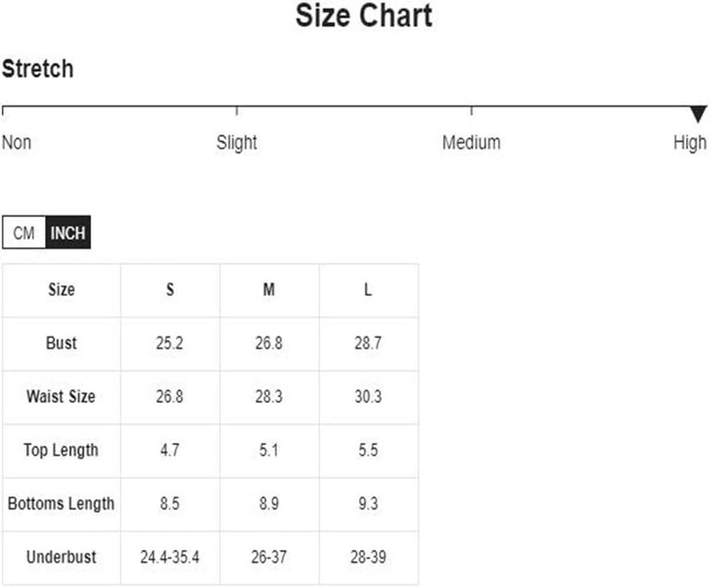Image resolution: width=710 pixels, height=588 pixels.
Task: Select the S size column header
Action: point(170,289)
